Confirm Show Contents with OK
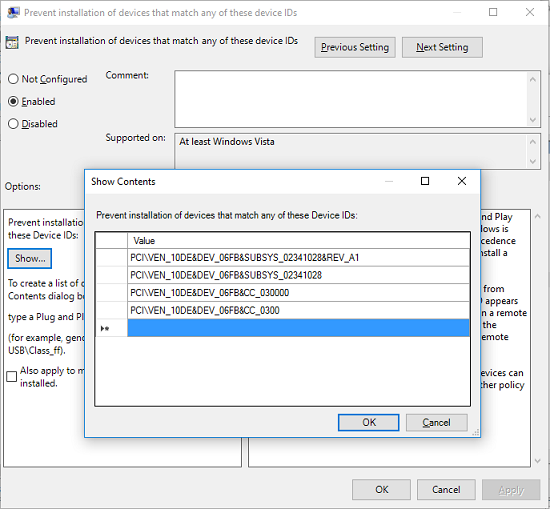The height and width of the screenshot is (509, 550). click(369, 422)
